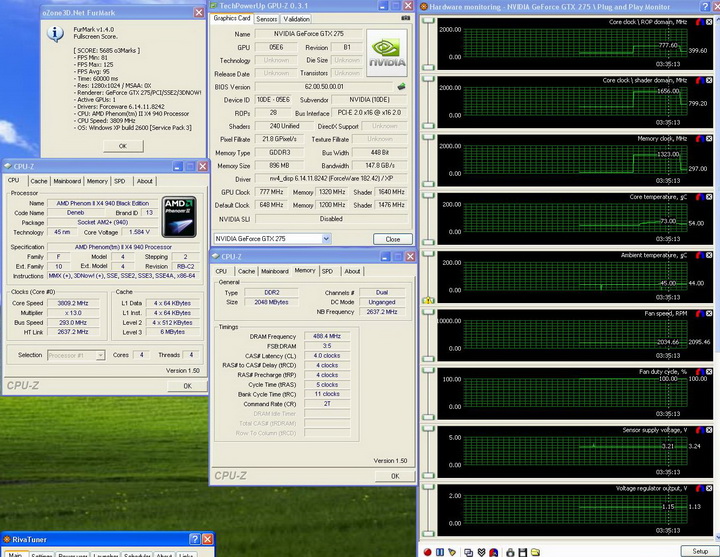Click the BIOS Version field in GPU-Z
Image resolution: width=720 pixels, height=557 pixels.
pos(324,86)
